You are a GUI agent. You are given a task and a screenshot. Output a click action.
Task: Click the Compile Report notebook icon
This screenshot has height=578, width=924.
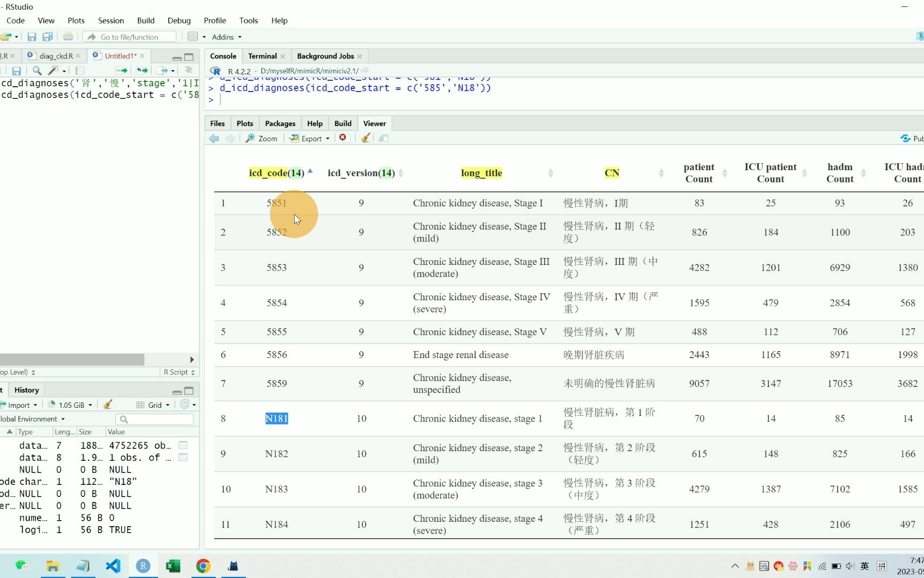coord(80,71)
